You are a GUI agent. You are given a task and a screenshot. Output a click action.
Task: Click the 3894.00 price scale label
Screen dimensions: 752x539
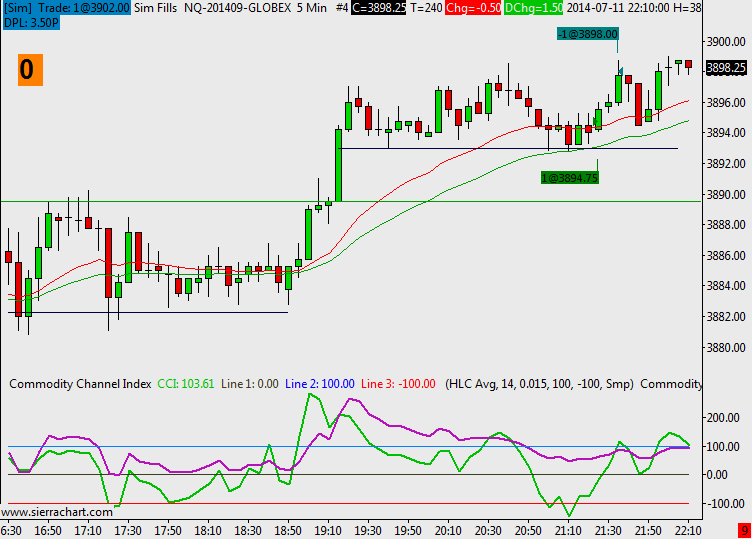[726, 133]
